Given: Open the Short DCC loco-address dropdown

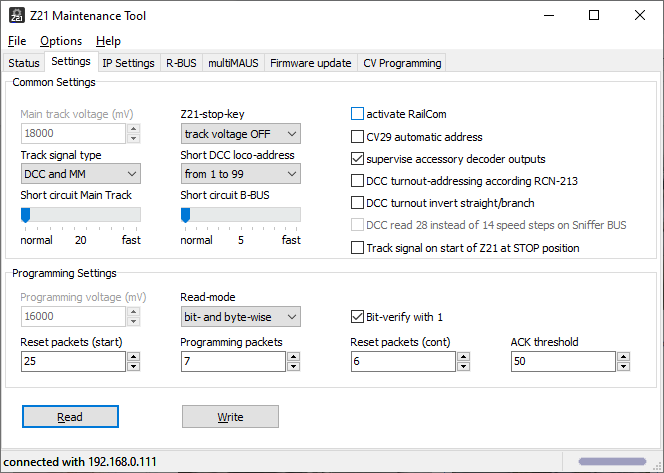Looking at the screenshot, I should [x=241, y=174].
